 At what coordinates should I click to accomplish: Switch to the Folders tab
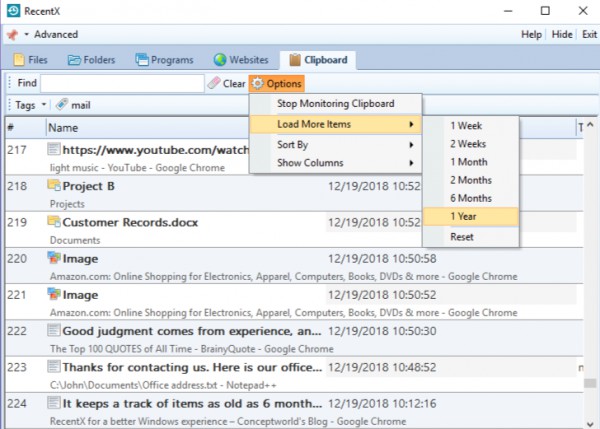click(x=91, y=60)
